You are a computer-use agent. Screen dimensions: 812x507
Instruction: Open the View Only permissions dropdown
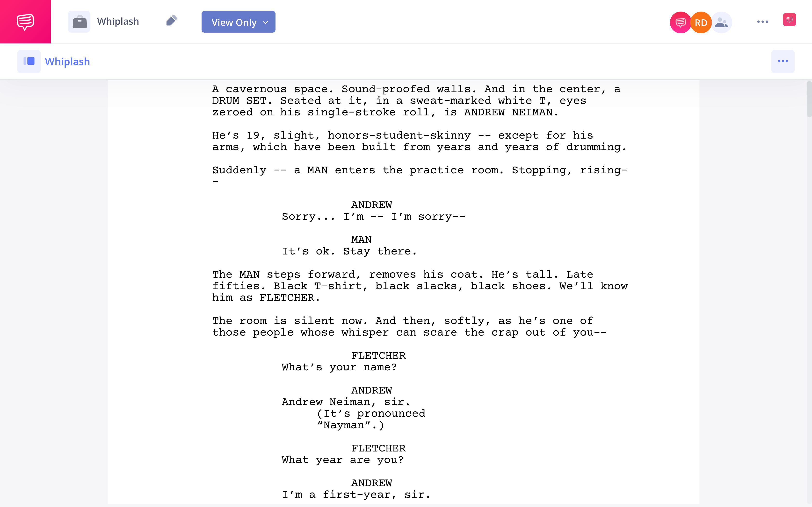(239, 22)
